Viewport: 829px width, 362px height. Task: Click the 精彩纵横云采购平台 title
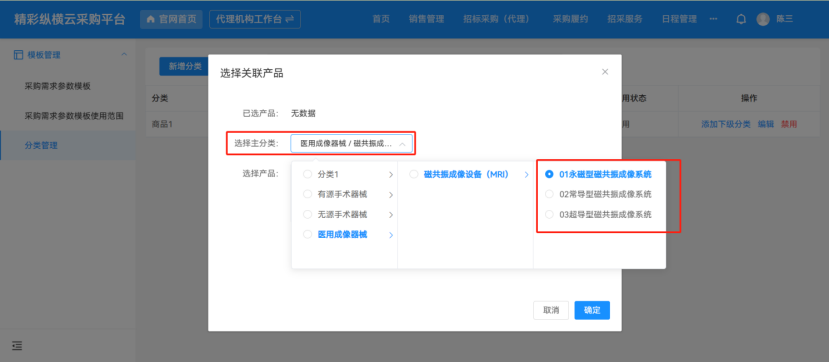69,20
